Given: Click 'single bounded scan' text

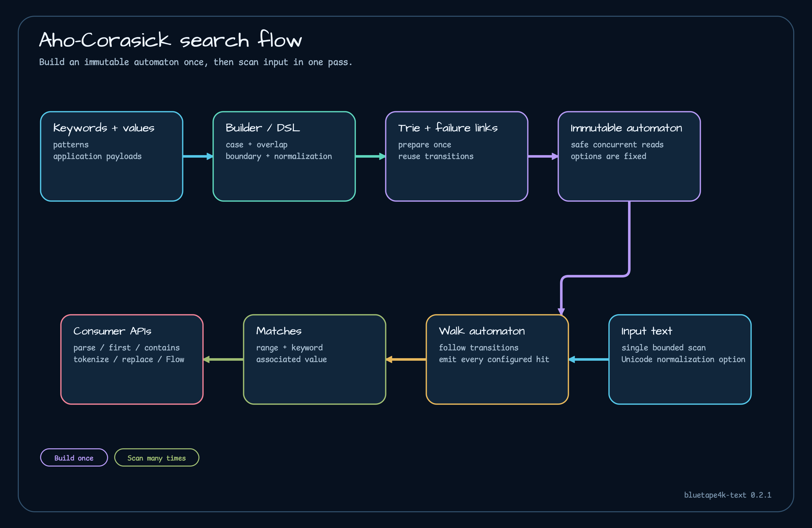Looking at the screenshot, I should click(663, 348).
